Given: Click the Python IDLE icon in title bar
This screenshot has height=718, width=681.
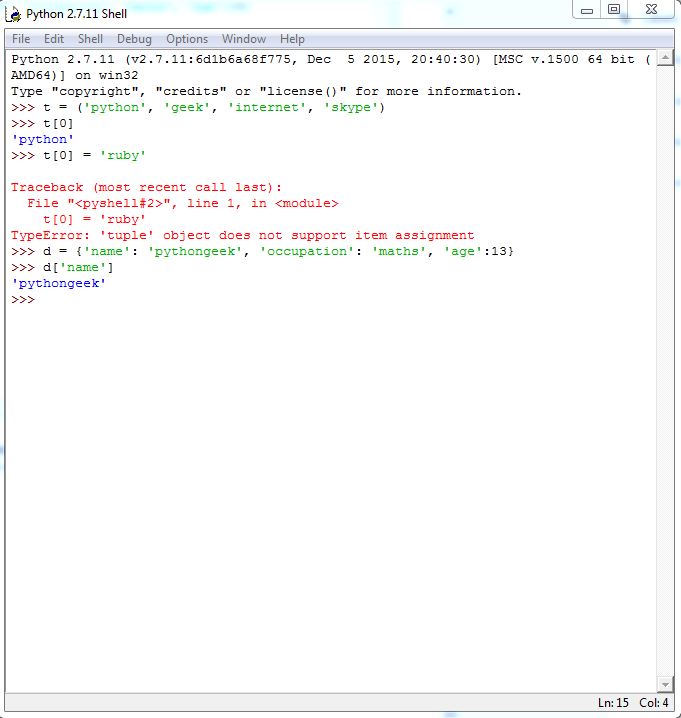Looking at the screenshot, I should pos(13,14).
